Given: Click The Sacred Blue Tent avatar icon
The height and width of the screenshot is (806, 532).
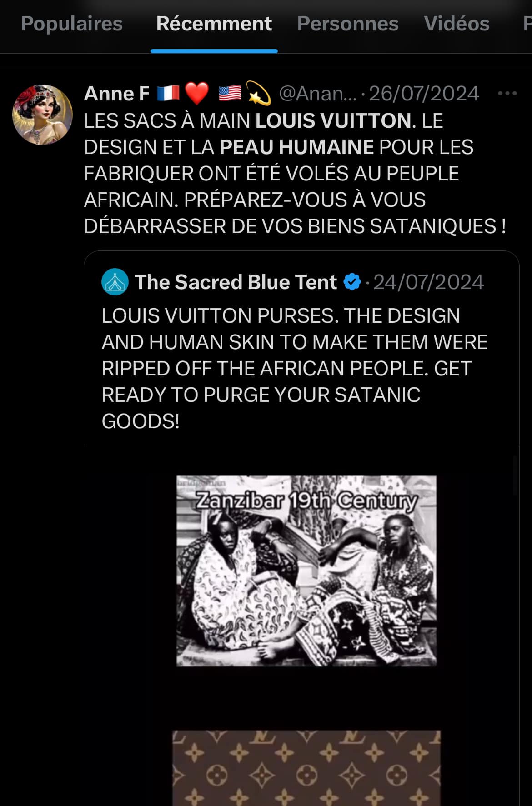Looking at the screenshot, I should pos(115,282).
